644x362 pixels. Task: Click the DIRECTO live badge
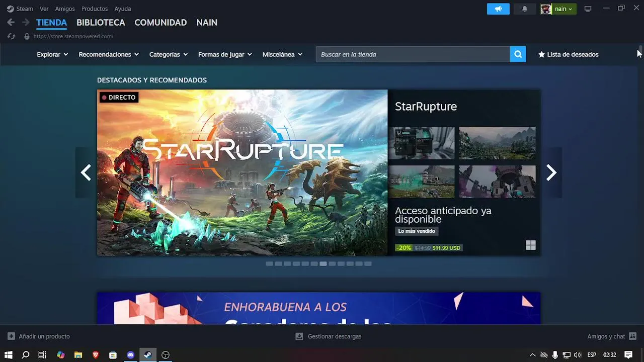click(119, 98)
